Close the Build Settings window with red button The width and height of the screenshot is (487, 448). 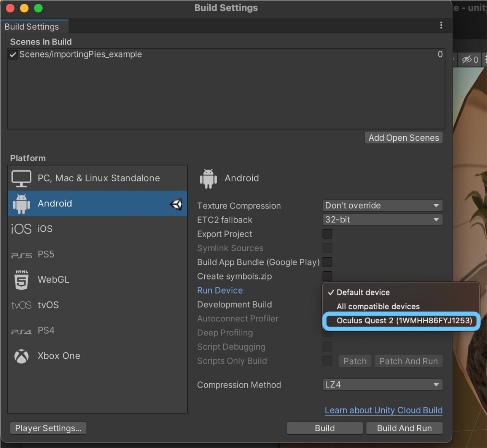(10, 8)
